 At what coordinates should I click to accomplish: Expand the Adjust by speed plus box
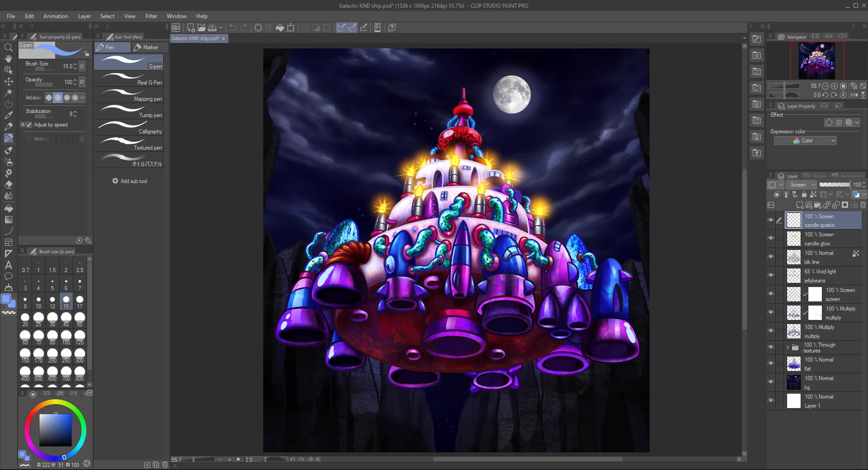(x=23, y=125)
